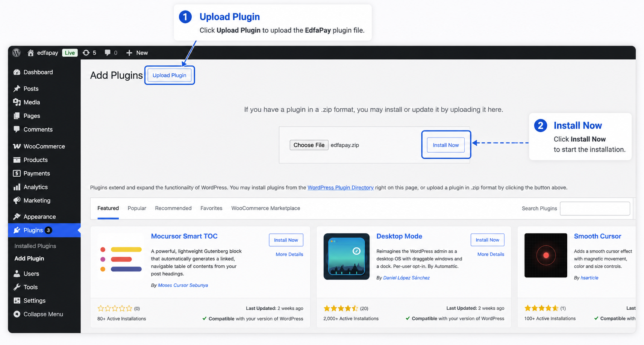
Task: Open the WordPress Plugin Directory link
Action: point(341,188)
